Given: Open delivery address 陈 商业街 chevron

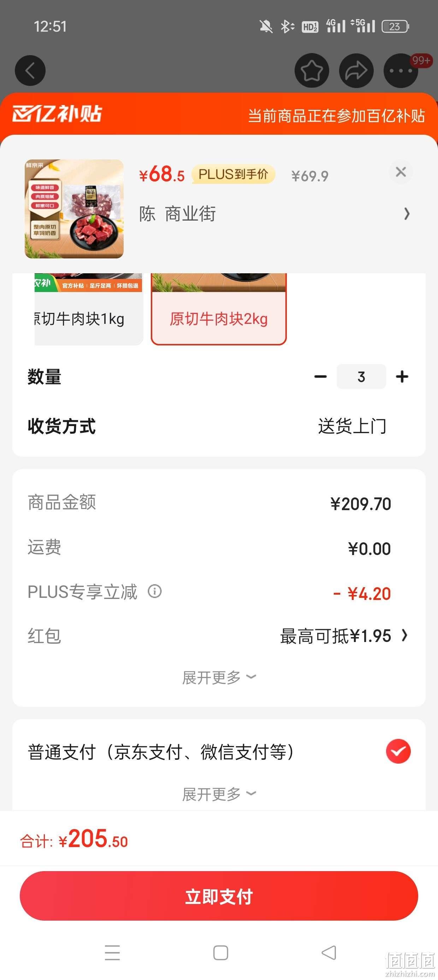Looking at the screenshot, I should pos(407,214).
